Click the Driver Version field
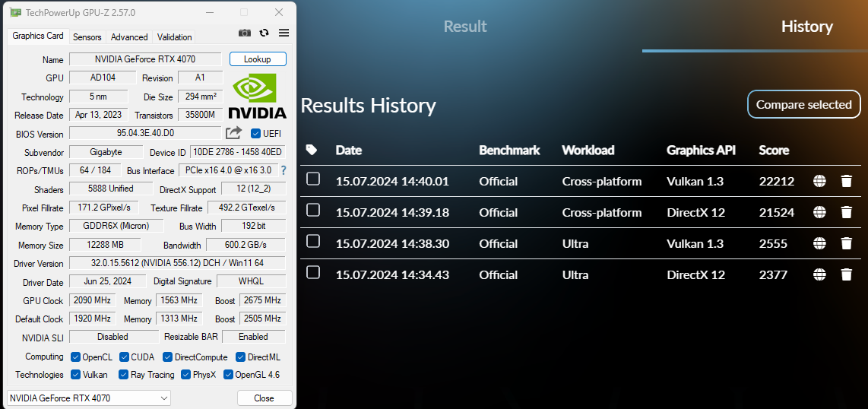The image size is (868, 409). (177, 263)
